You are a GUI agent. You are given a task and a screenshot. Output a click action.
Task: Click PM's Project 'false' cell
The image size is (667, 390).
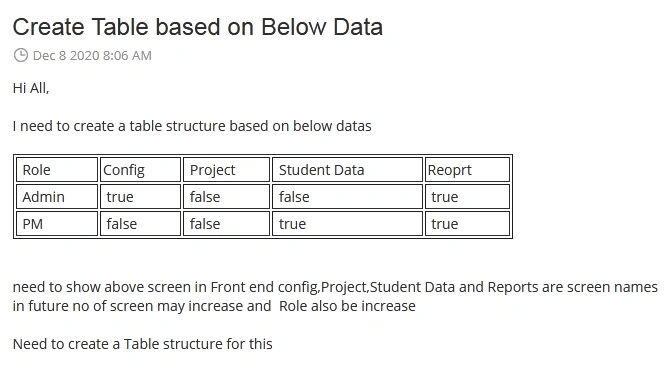click(226, 223)
